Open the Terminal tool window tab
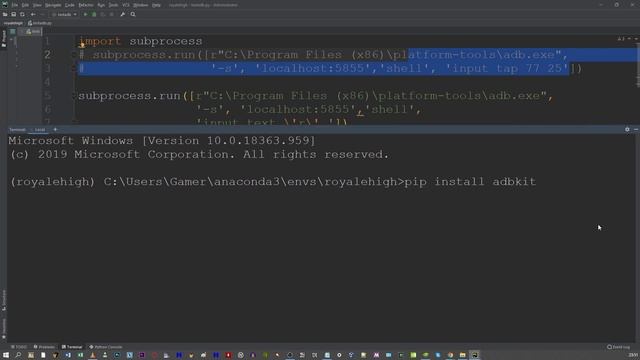 click(72, 347)
